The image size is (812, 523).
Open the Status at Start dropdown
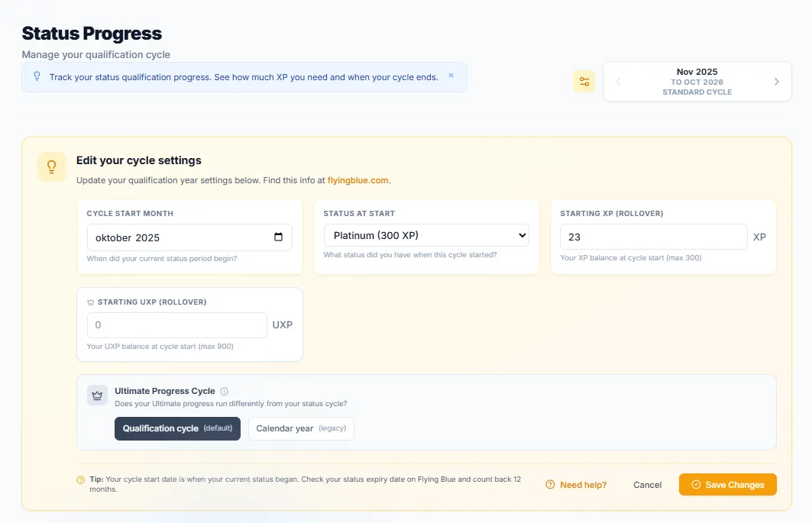[x=426, y=235]
